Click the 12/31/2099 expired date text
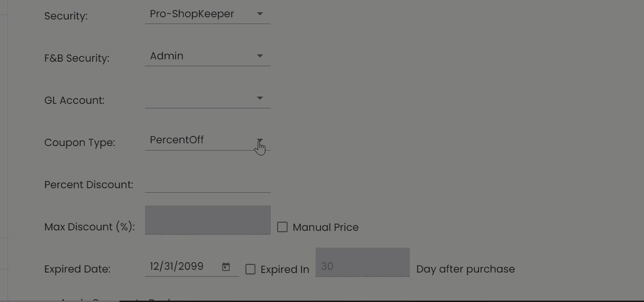The image size is (644, 302). 177,266
